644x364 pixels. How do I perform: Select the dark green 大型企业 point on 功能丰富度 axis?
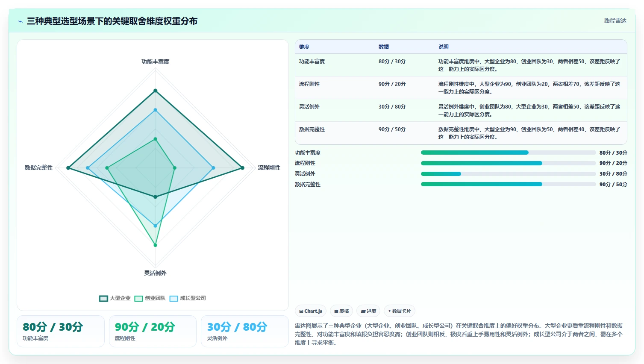155,91
